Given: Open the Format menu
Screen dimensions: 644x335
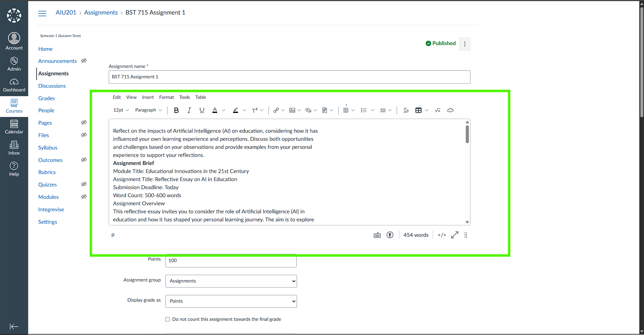Looking at the screenshot, I should point(167,97).
